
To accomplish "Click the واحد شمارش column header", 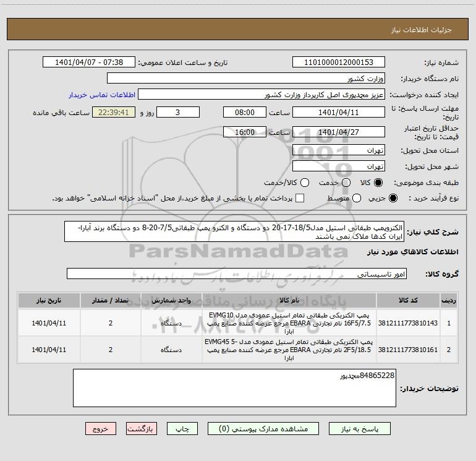I will tap(171, 301).
